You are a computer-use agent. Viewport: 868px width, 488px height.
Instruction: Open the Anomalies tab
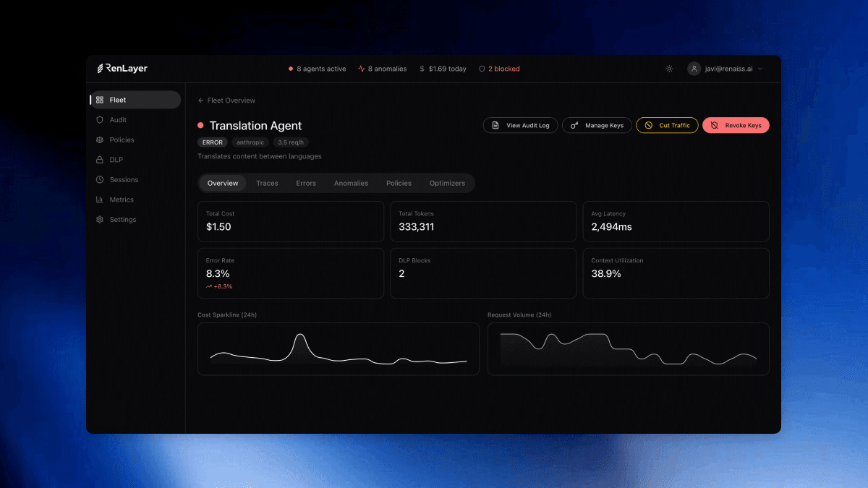click(351, 183)
